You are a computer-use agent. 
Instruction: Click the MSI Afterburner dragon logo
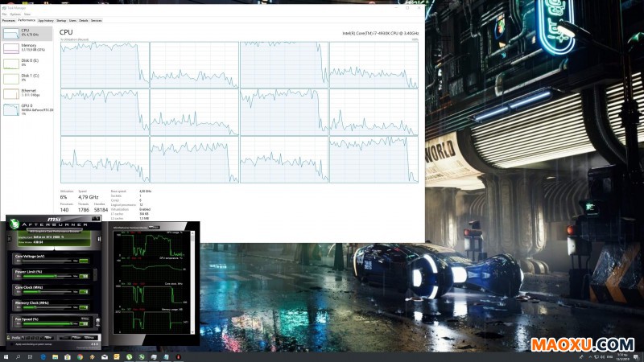tap(14, 224)
